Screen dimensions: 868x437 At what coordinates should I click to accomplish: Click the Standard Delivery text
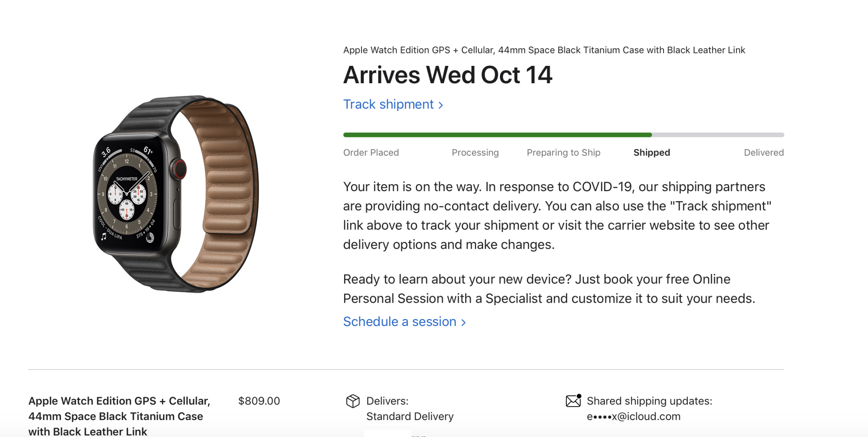coord(410,417)
